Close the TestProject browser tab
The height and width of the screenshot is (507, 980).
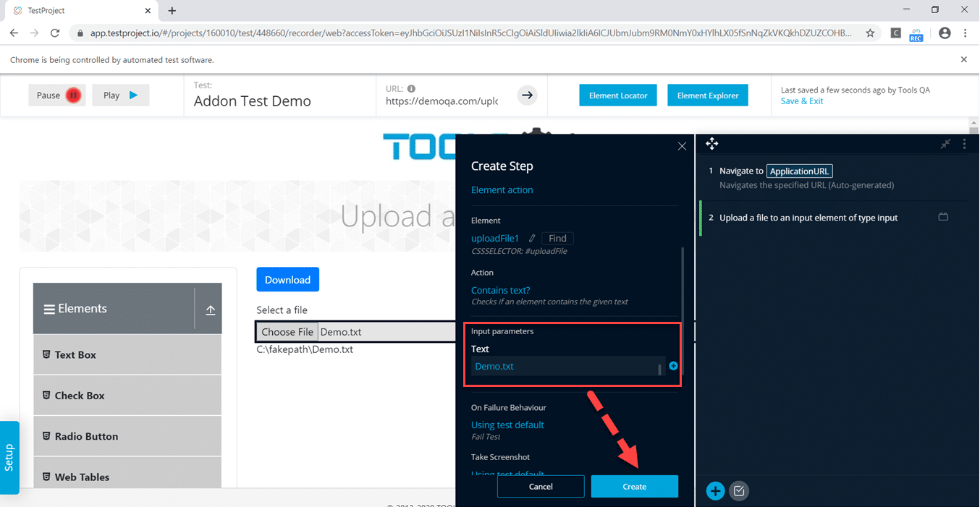[x=148, y=11]
